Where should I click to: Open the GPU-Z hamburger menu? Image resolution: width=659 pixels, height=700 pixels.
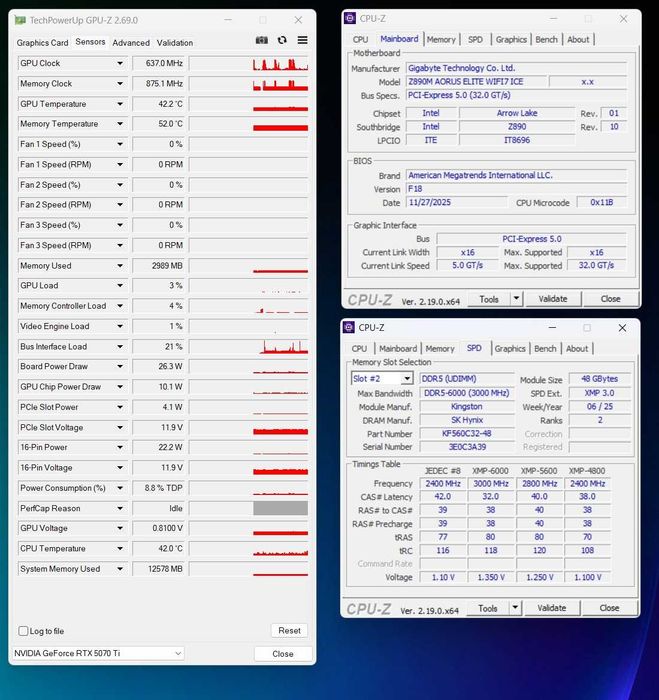[302, 40]
